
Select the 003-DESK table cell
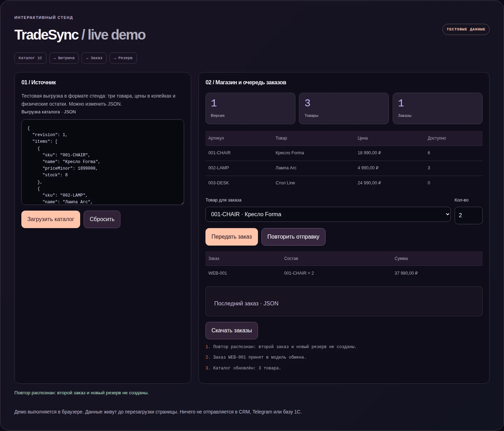point(218,183)
